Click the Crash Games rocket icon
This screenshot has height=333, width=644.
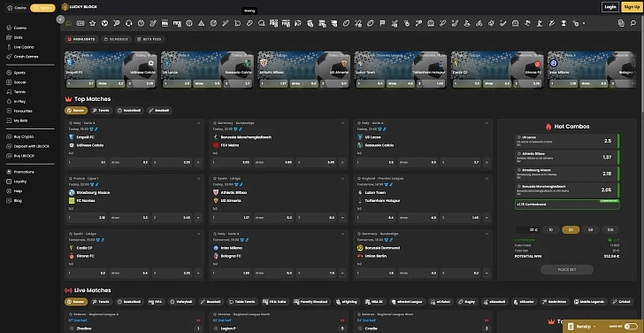point(9,57)
